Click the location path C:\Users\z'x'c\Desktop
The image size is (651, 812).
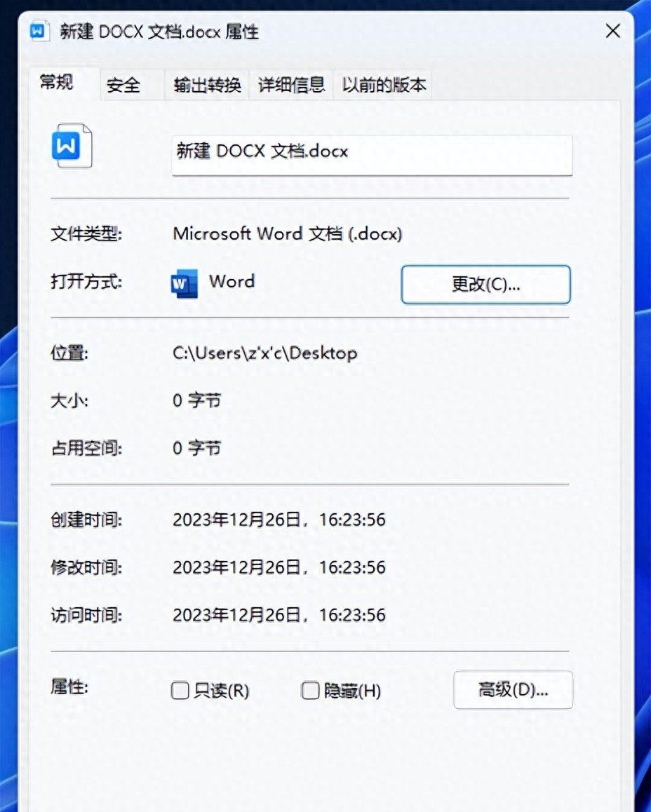(264, 353)
